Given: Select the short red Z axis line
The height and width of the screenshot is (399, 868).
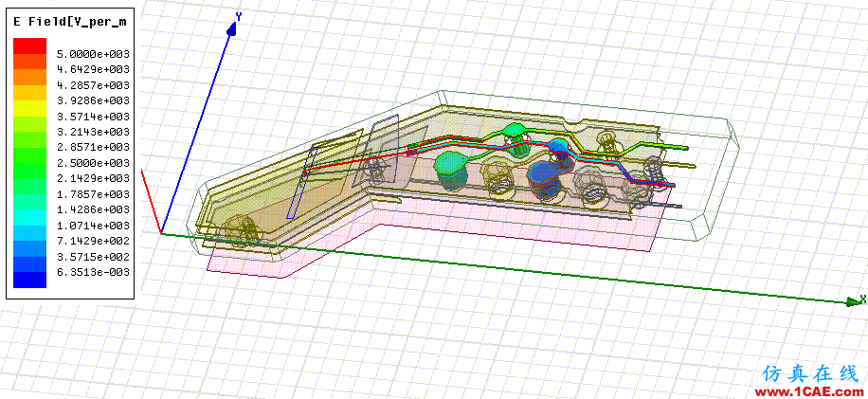Looking at the screenshot, I should (x=151, y=201).
